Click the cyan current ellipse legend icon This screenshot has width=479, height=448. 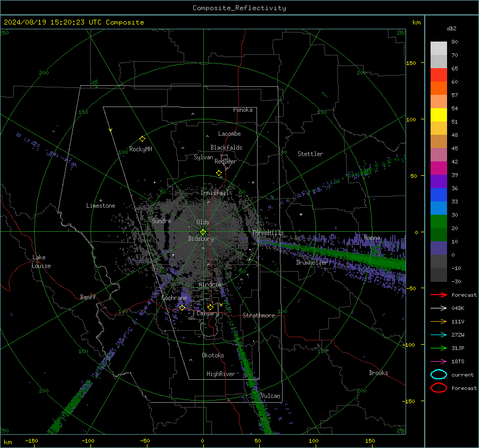pos(439,374)
